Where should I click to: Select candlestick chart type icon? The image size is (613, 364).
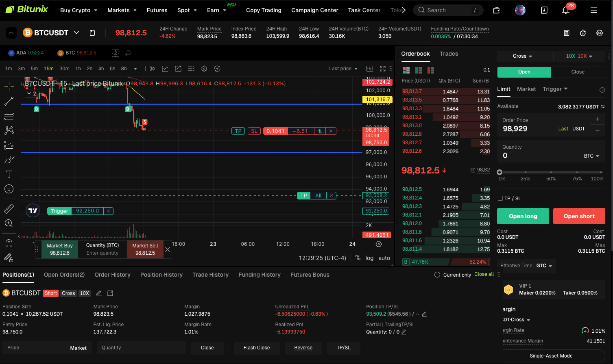click(152, 69)
